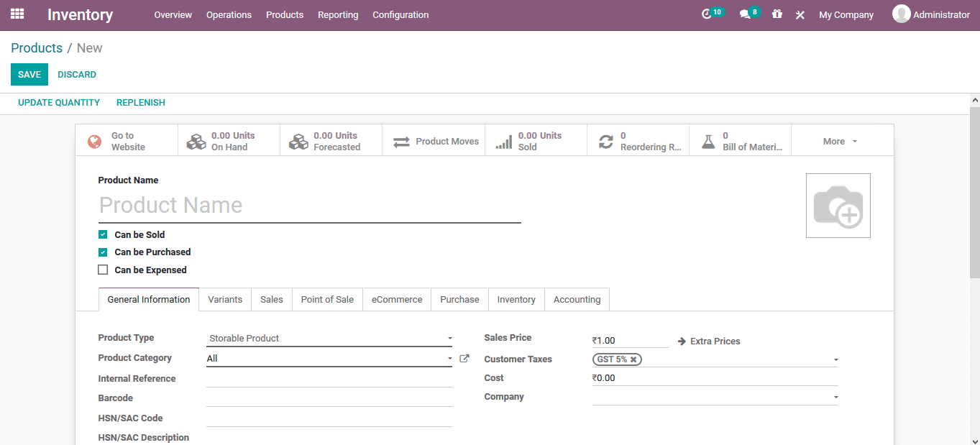
Task: Open the conversations bubble icon
Action: pyautogui.click(x=744, y=12)
